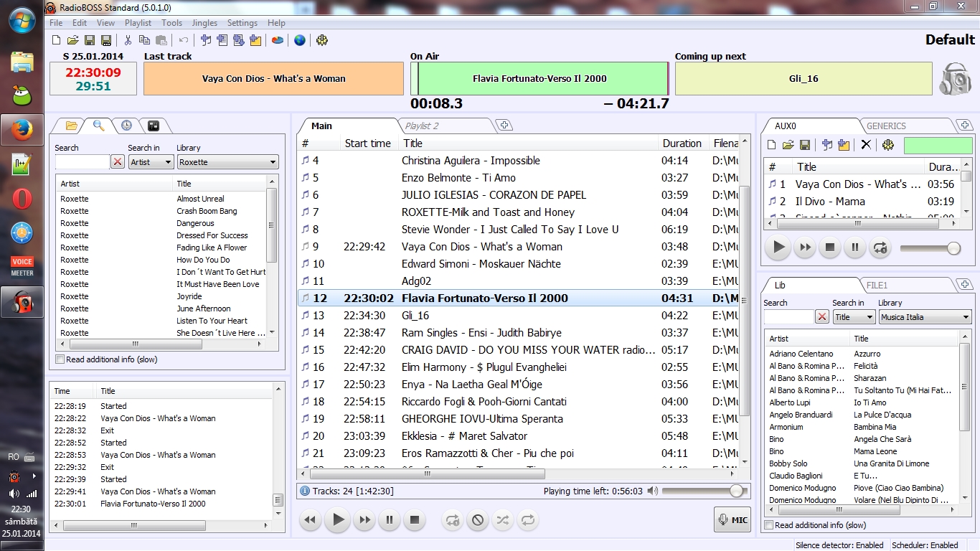Enable Lib panel Read additional info checkbox
The width and height of the screenshot is (980, 551).
pos(769,525)
